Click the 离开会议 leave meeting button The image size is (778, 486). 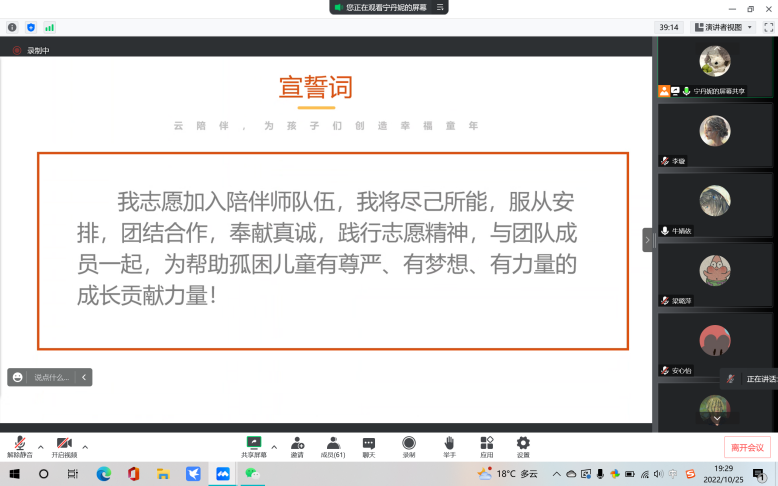[747, 447]
